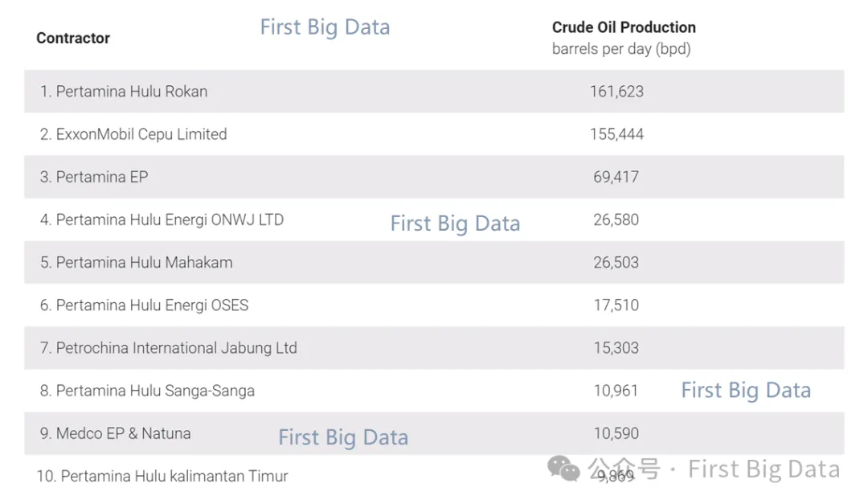Click the 15,303 production figure
The image size is (868, 504).
tap(616, 348)
